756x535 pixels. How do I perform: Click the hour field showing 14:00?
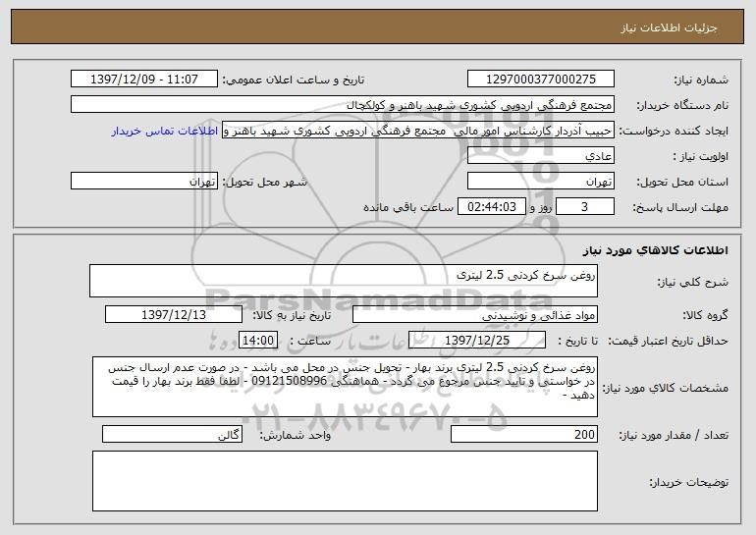click(x=258, y=341)
